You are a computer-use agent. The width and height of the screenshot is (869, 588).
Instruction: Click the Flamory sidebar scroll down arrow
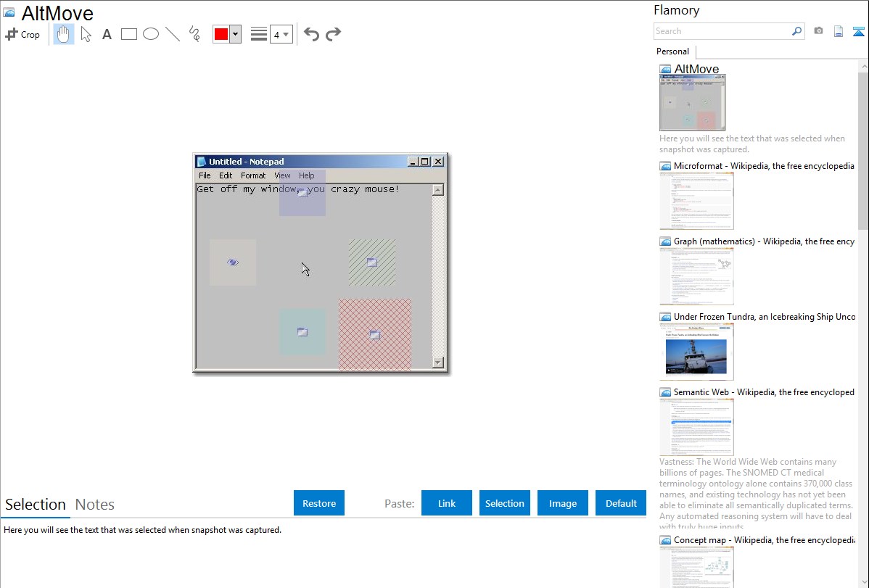(x=863, y=582)
